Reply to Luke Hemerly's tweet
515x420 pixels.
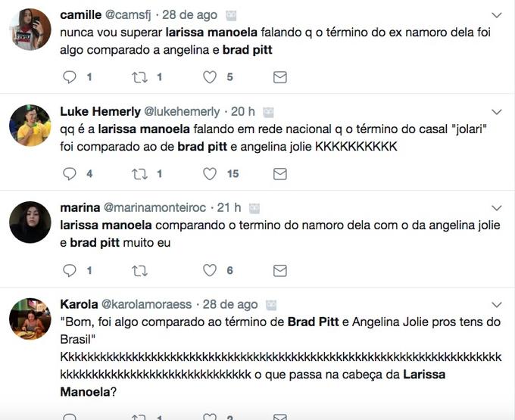[x=70, y=174]
